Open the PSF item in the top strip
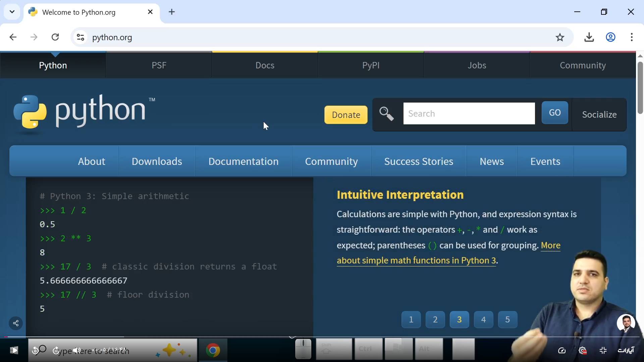 159,65
